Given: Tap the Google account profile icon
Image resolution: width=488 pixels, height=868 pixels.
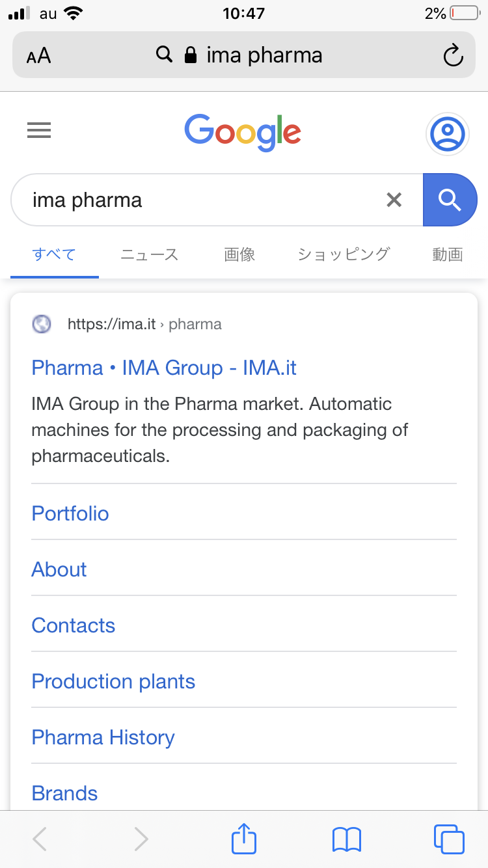Looking at the screenshot, I should [x=447, y=134].
